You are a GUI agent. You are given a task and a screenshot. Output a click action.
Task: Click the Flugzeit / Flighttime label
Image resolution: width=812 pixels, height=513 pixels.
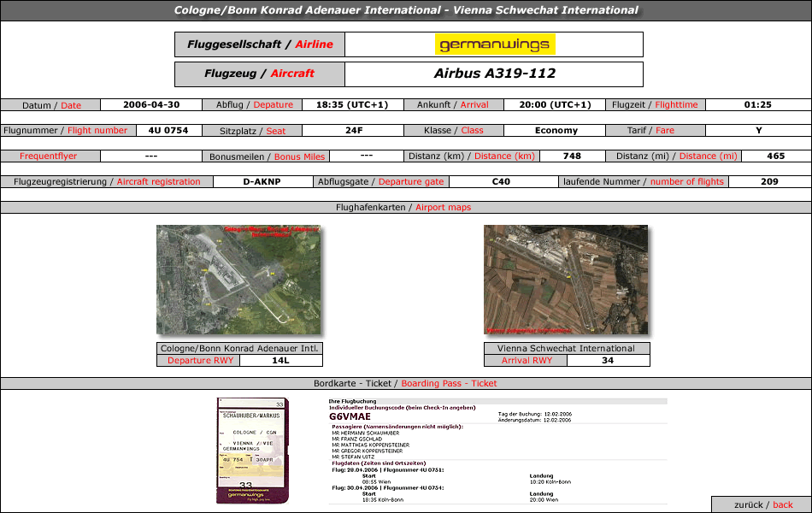click(656, 104)
